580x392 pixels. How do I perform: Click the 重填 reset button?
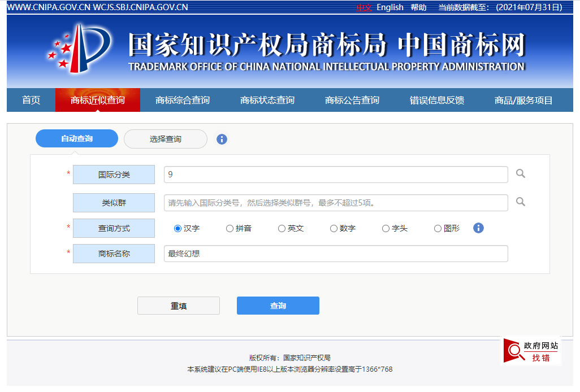point(179,306)
